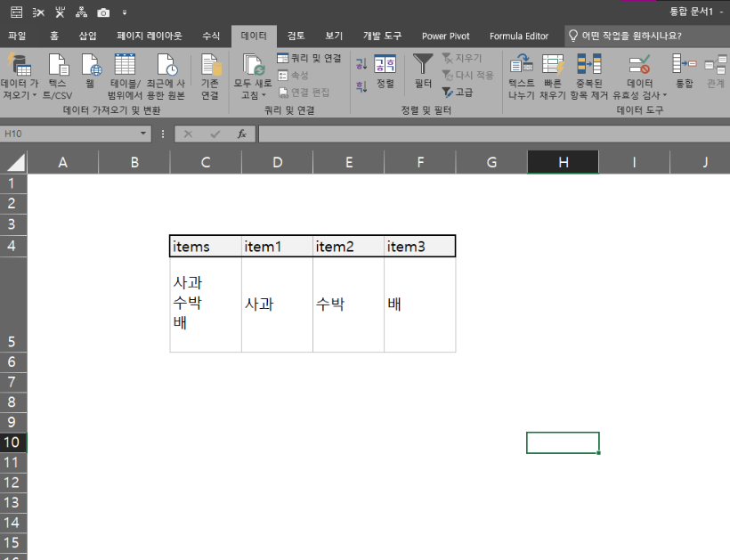Click Edit Links (연결 편집)
730x560 pixels.
tap(304, 93)
